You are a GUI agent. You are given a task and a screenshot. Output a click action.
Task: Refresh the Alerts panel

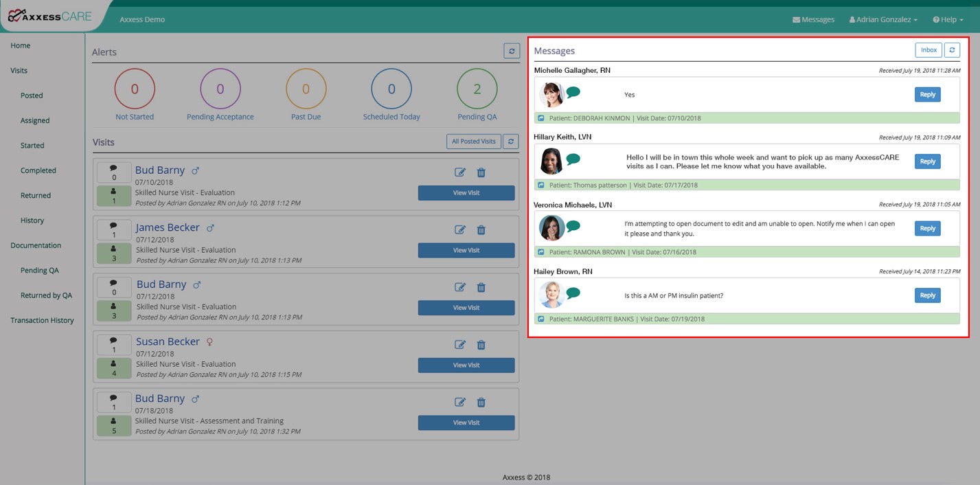coord(511,51)
